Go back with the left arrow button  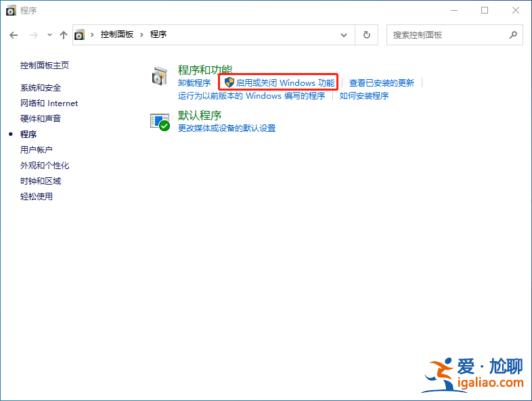[14, 35]
